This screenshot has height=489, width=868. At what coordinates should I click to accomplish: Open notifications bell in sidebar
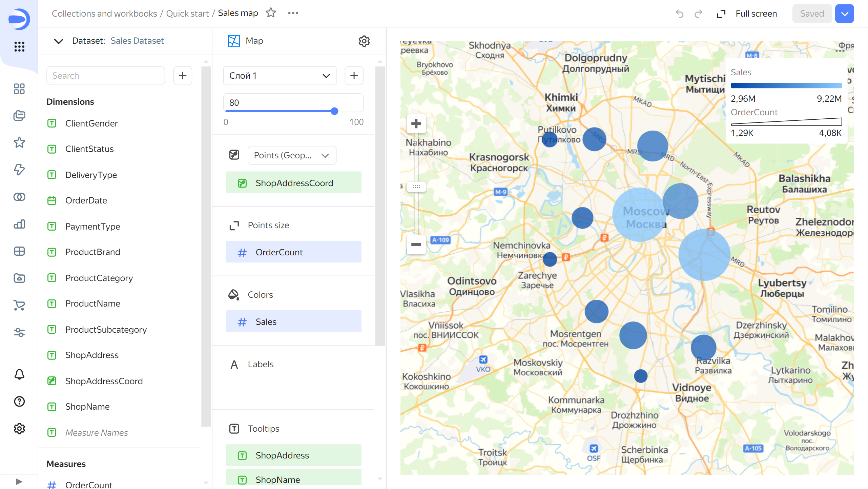point(19,374)
